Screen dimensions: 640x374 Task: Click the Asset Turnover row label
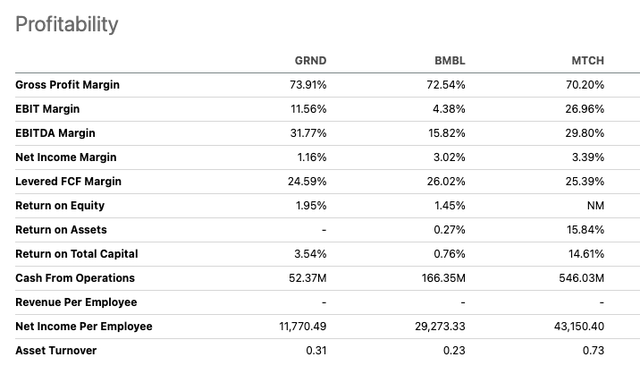click(x=56, y=350)
